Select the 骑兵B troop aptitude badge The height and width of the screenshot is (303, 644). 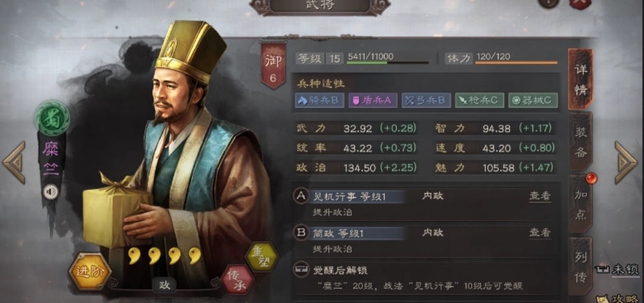319,101
